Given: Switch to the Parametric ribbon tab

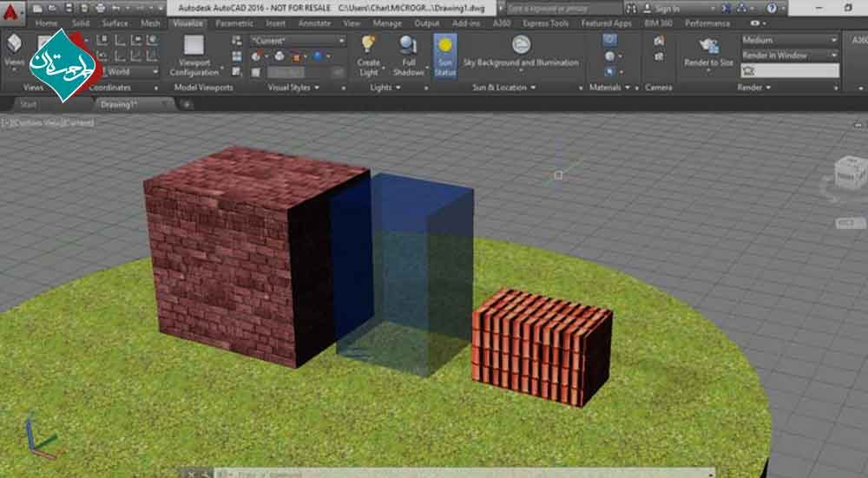Looking at the screenshot, I should tap(234, 23).
